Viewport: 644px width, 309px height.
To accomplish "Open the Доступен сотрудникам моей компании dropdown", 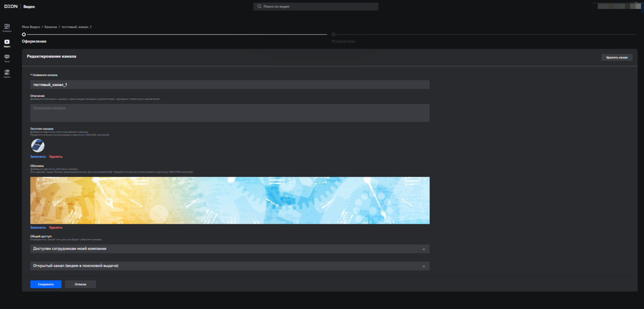I will click(x=230, y=249).
